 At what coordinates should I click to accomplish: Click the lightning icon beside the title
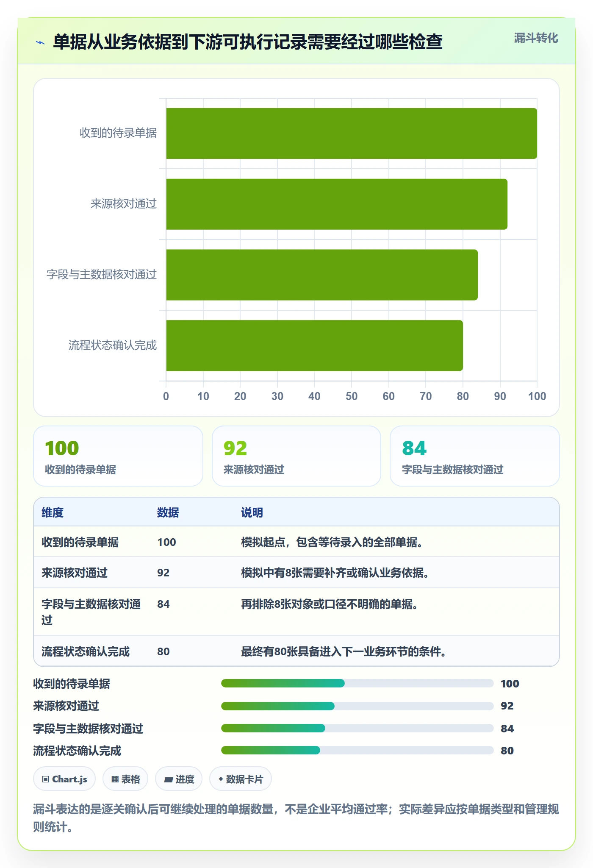(x=40, y=42)
